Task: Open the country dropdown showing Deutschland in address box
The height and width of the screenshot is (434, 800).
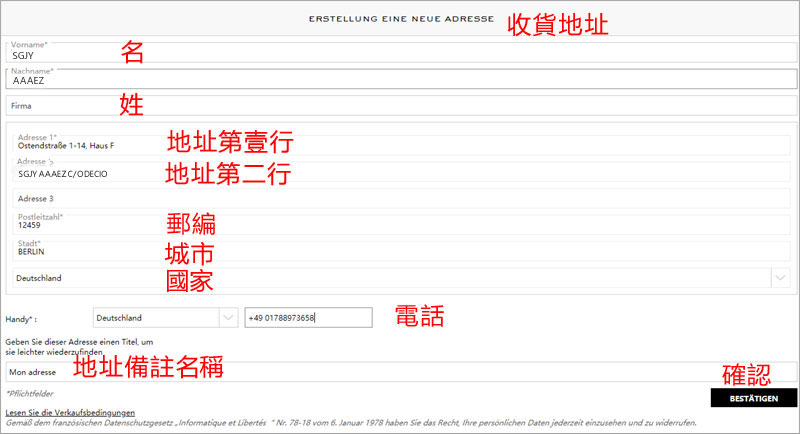Action: [401, 278]
